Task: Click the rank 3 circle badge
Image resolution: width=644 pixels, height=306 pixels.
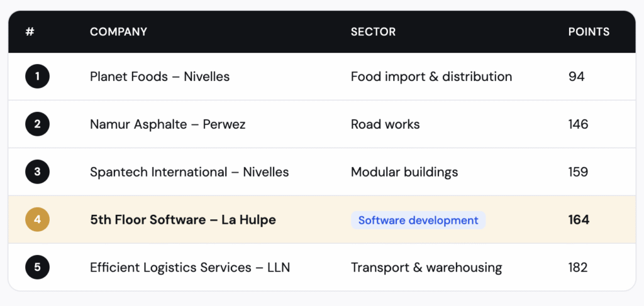Action: pyautogui.click(x=37, y=172)
